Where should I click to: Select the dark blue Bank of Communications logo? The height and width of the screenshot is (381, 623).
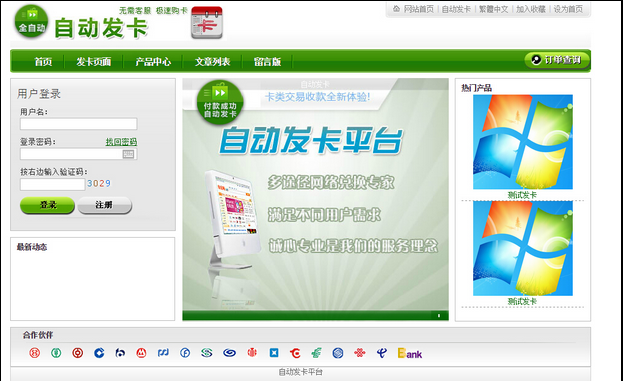point(120,352)
